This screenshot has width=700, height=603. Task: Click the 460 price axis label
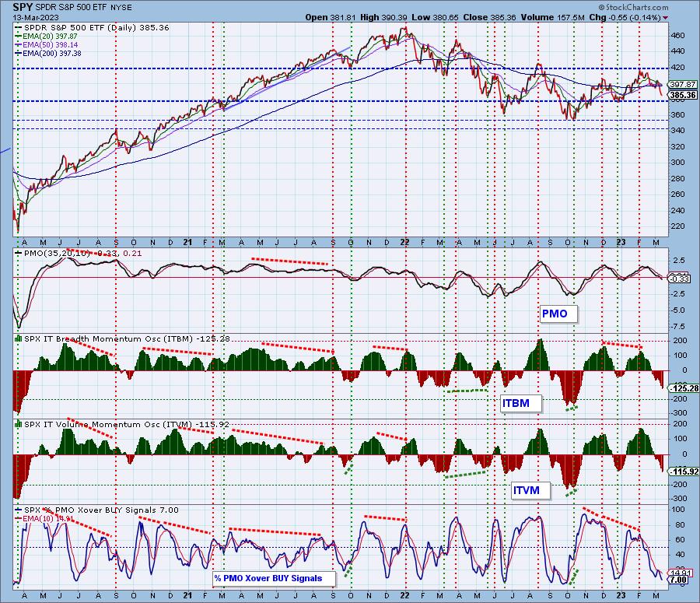(x=678, y=35)
